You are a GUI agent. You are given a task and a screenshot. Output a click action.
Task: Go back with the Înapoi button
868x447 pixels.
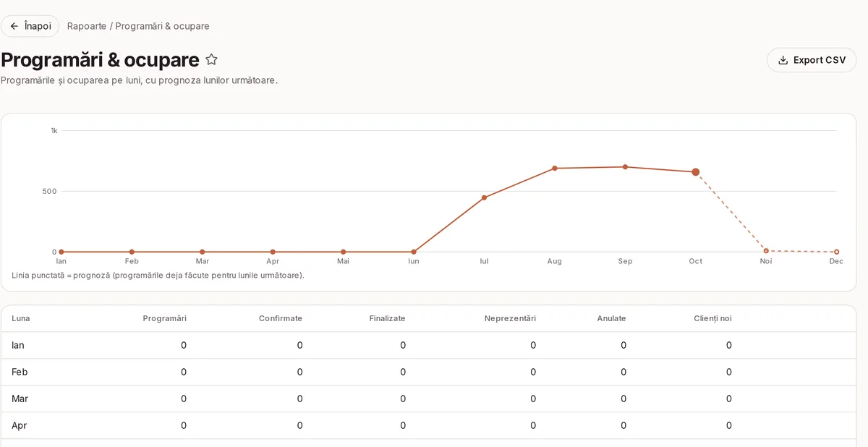coord(30,26)
